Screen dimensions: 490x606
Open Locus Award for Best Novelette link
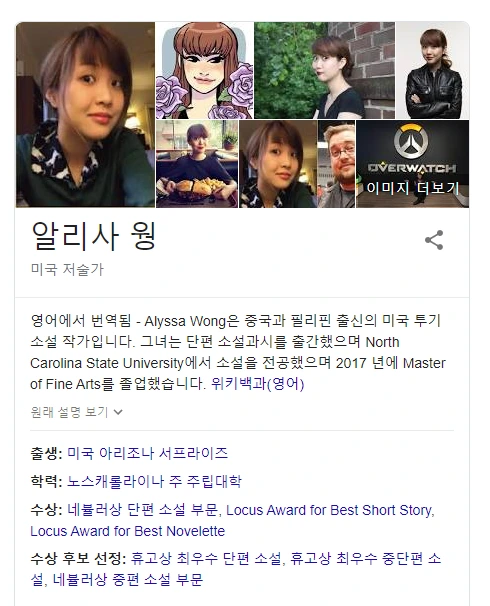coord(128,531)
